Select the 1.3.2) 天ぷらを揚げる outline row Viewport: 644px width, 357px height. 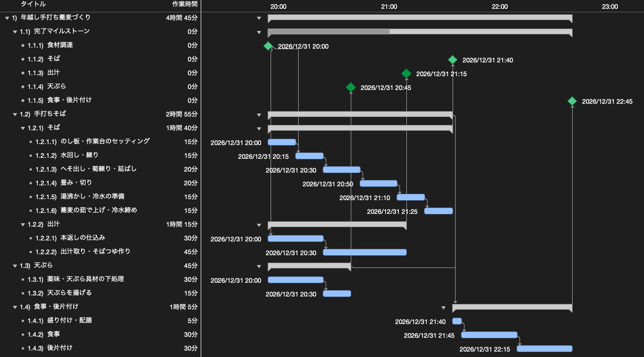[100, 293]
